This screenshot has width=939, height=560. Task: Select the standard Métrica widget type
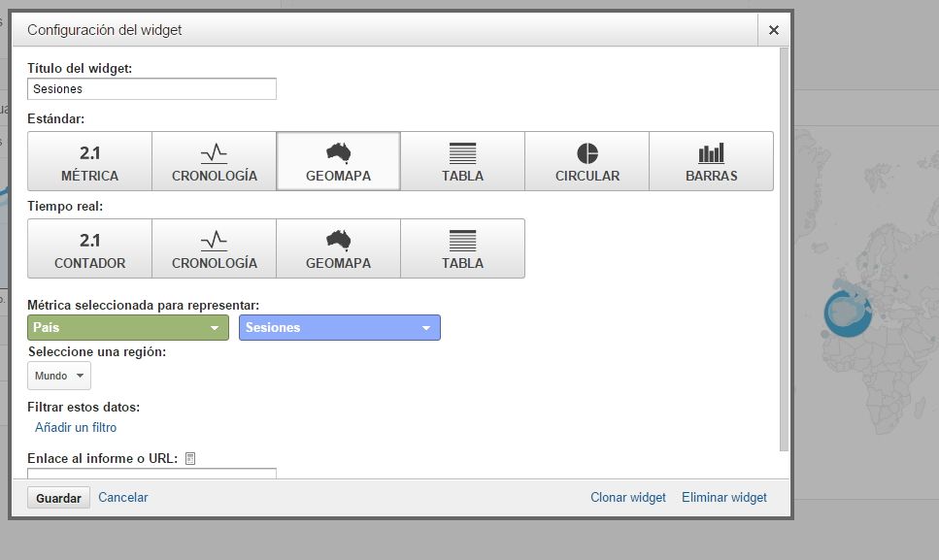pos(90,161)
